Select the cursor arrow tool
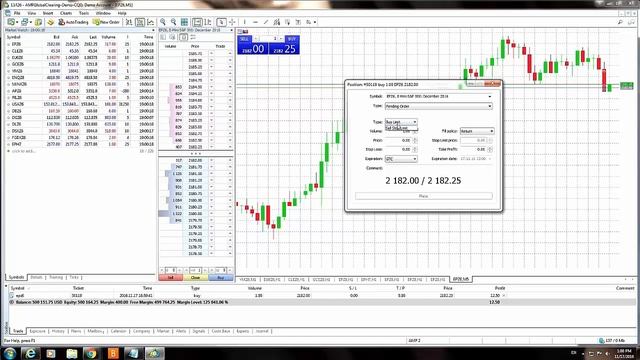 tap(221, 22)
